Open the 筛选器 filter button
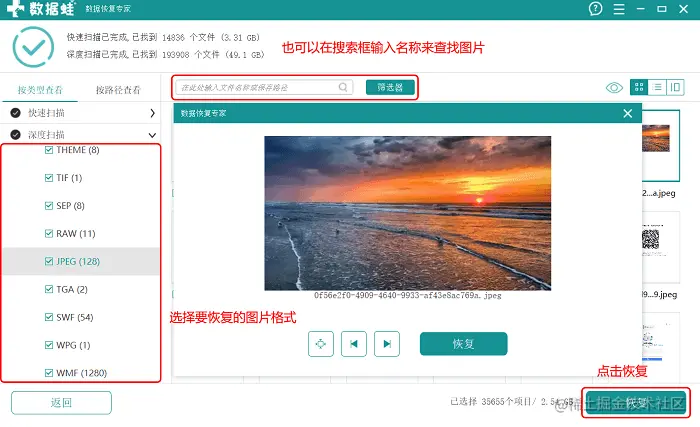700x427 pixels. pos(390,87)
